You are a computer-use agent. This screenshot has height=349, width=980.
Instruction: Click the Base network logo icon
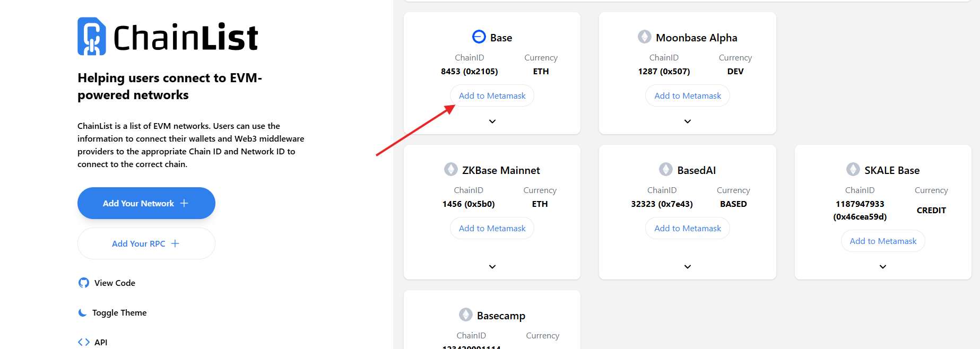click(479, 37)
